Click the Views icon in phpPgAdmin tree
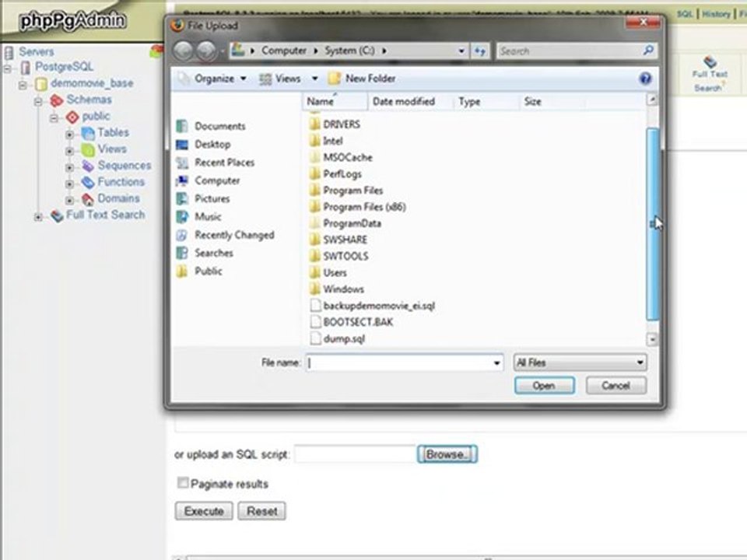 (88, 149)
